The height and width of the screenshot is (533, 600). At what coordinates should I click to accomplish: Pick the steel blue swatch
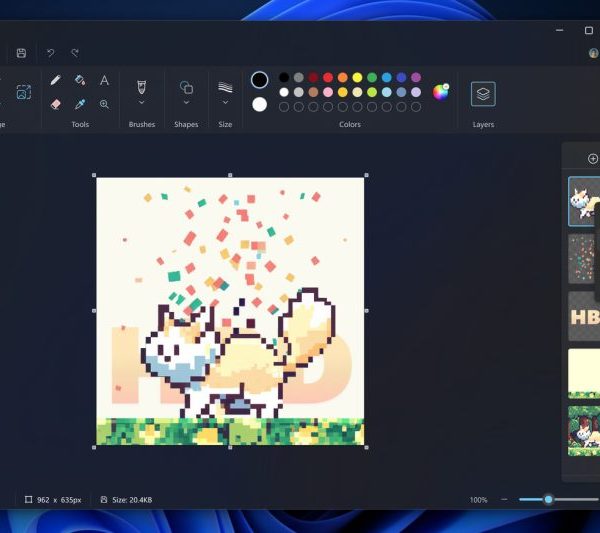pos(401,92)
